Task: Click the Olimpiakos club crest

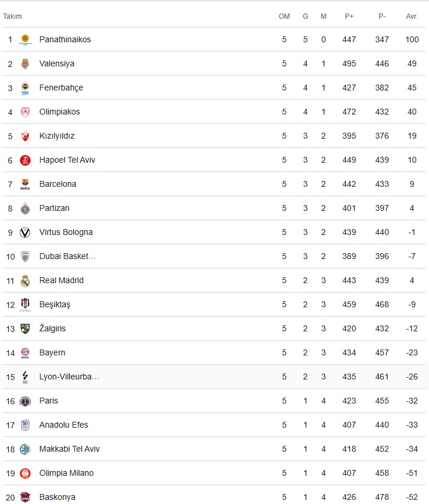Action: click(x=25, y=112)
